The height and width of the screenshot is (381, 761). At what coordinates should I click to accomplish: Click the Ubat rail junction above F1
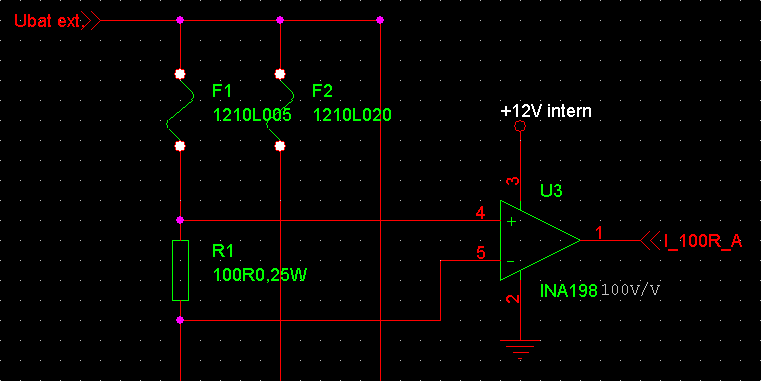tap(180, 20)
